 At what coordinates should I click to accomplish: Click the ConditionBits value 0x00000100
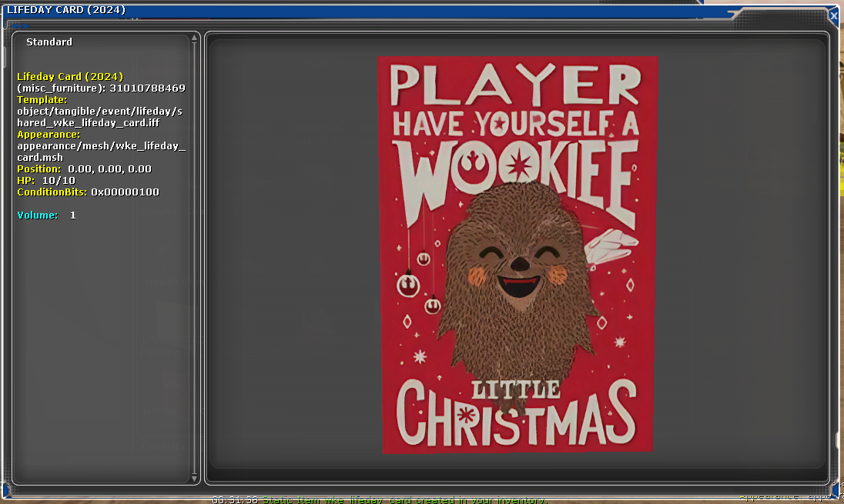(125, 192)
